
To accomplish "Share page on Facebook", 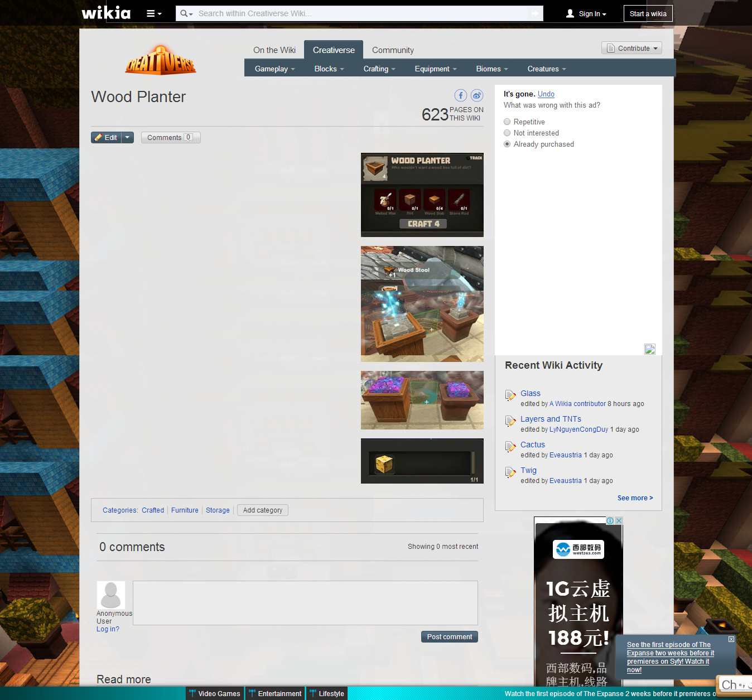I will 461,95.
